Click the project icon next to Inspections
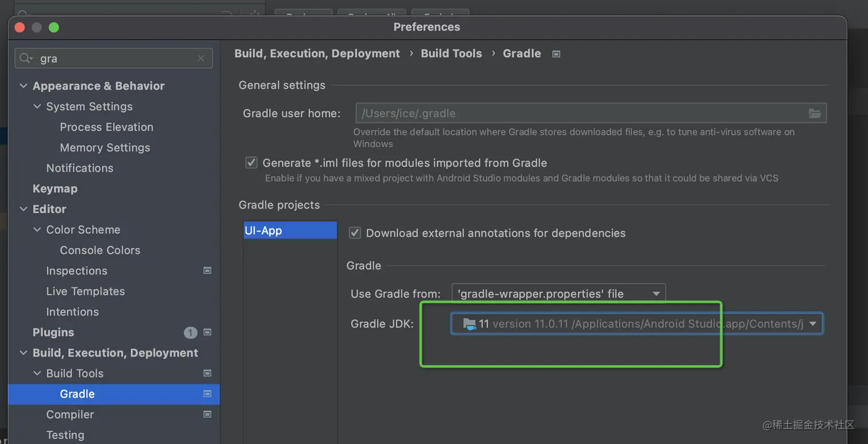 coord(207,271)
